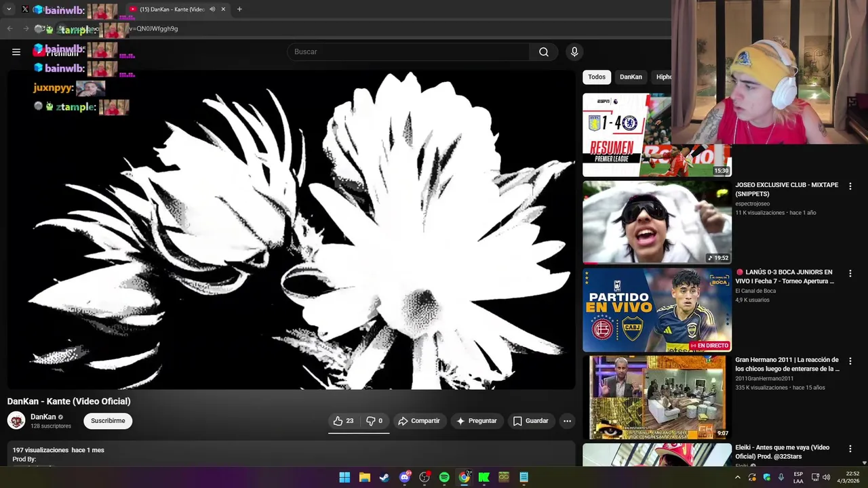This screenshot has width=868, height=488.
Task: Open more actions under the video
Action: 567,421
